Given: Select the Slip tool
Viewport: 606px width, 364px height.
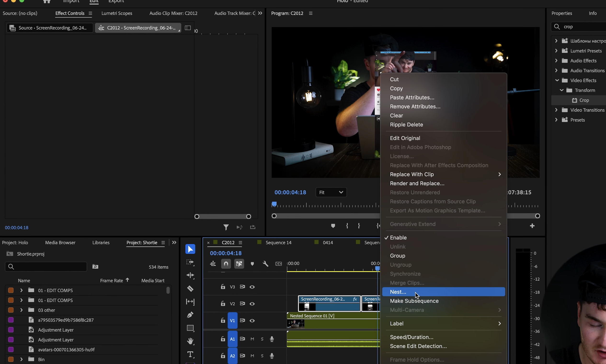Looking at the screenshot, I should [190, 301].
